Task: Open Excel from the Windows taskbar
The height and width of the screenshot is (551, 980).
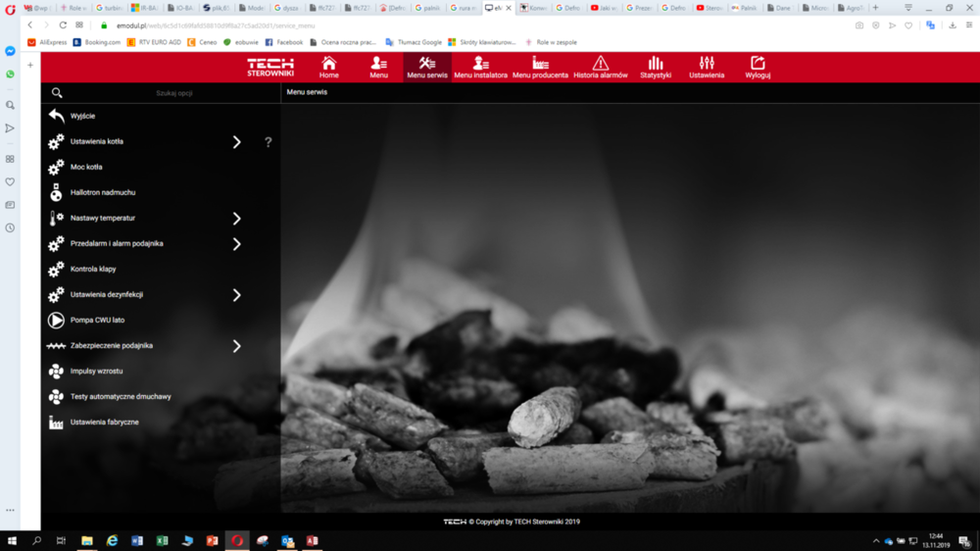Action: coord(162,540)
